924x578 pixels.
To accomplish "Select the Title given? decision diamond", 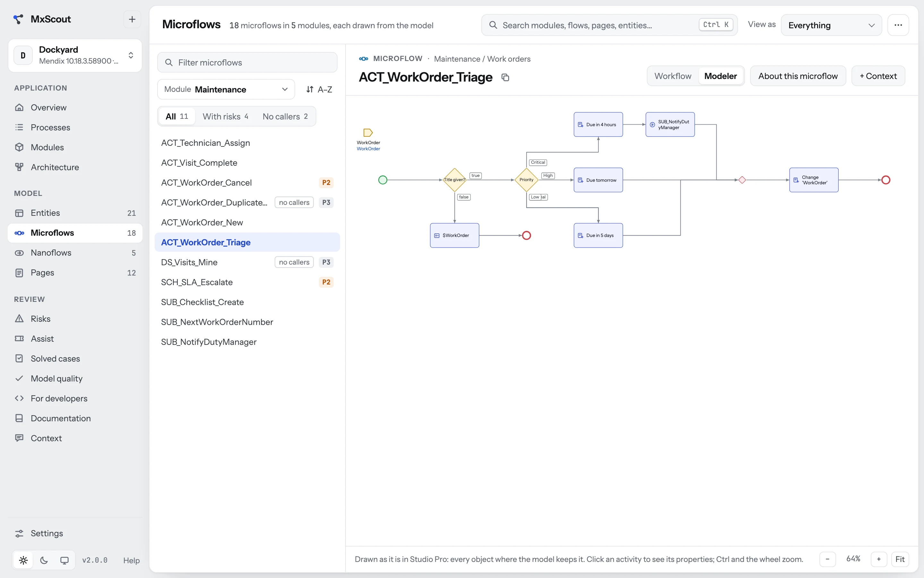I will pyautogui.click(x=454, y=180).
